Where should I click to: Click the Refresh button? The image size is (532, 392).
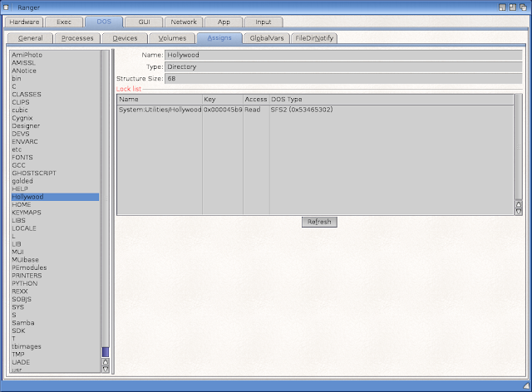(x=319, y=222)
